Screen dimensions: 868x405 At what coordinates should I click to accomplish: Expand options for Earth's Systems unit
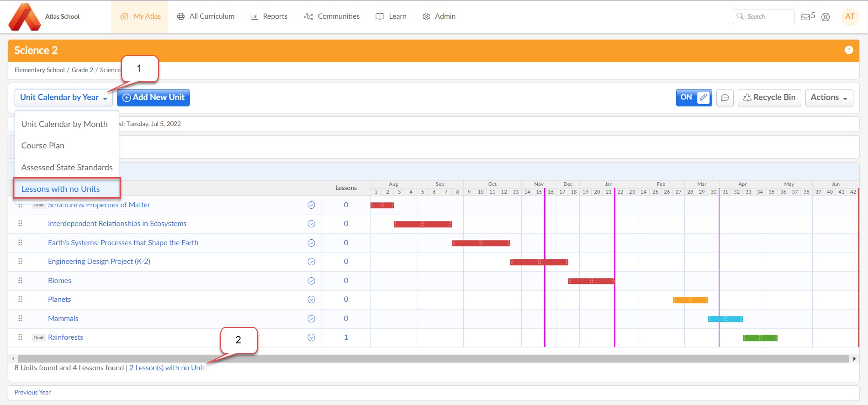tap(311, 243)
